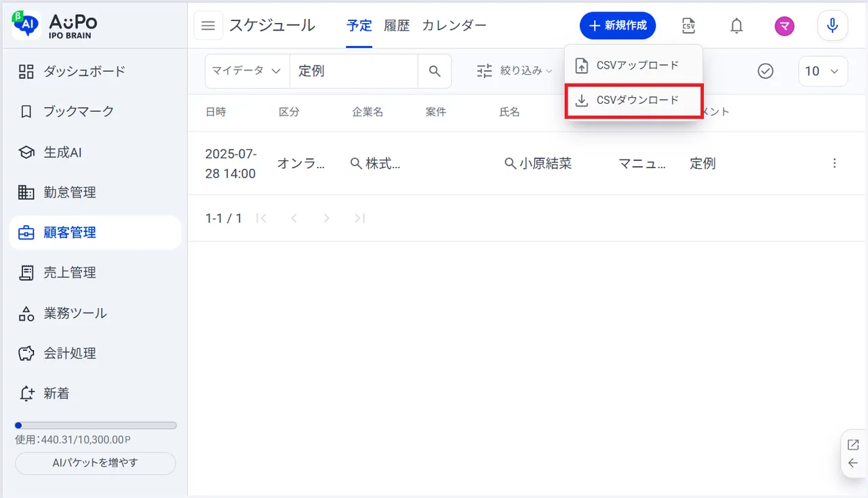
Task: Open 勤怠管理 in the sidebar
Action: point(95,192)
